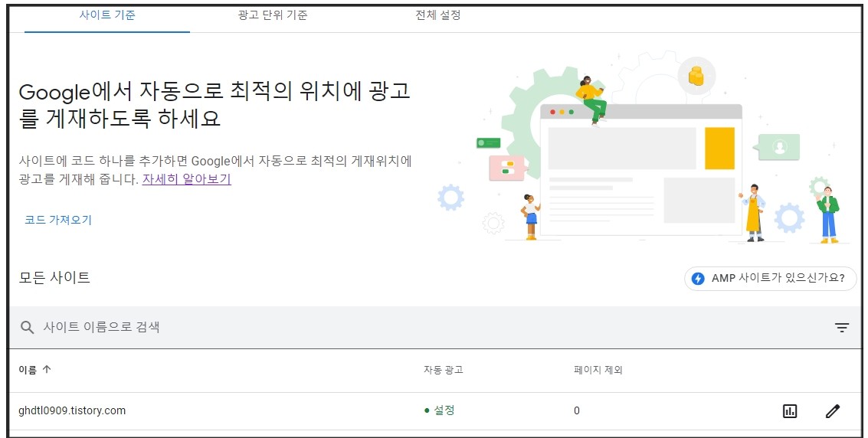Select the ghdtl0909.tistory.com site row

point(434,411)
